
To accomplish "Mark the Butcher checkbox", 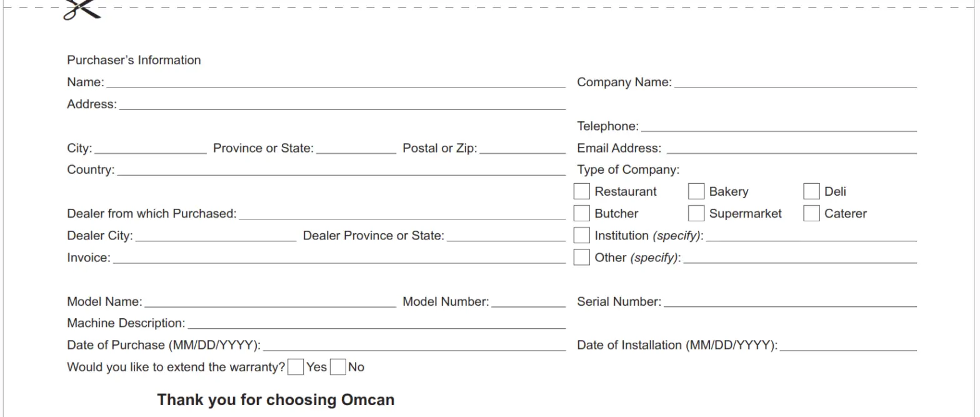I will 581,213.
